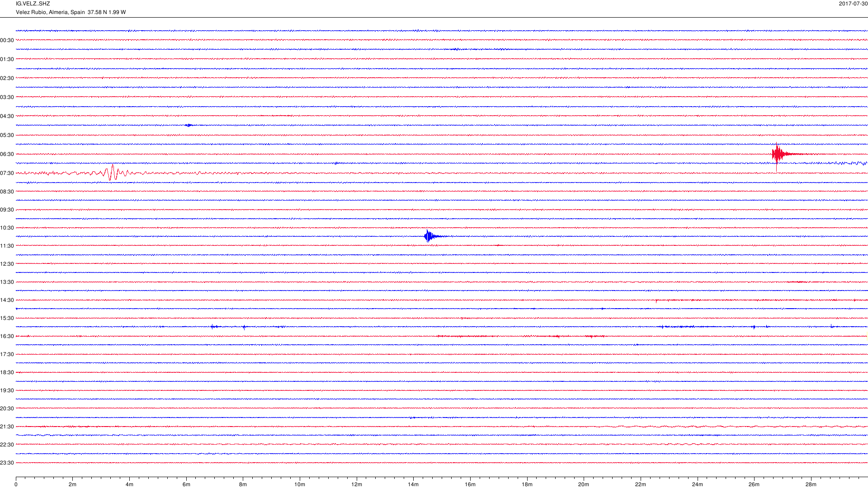Click the station code IG.VELZ..SHZ
Image resolution: width=868 pixels, height=488 pixels.
click(33, 4)
